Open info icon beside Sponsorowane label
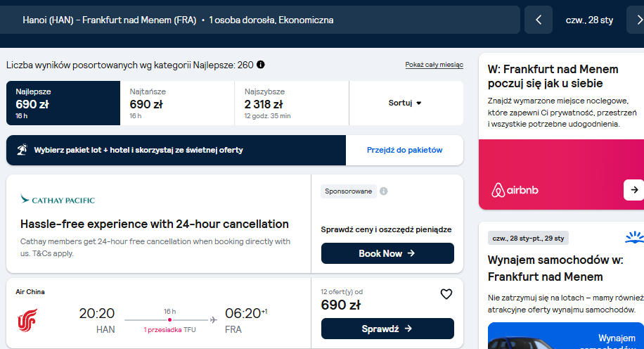Viewport: 644px width, 349px height. [x=384, y=191]
